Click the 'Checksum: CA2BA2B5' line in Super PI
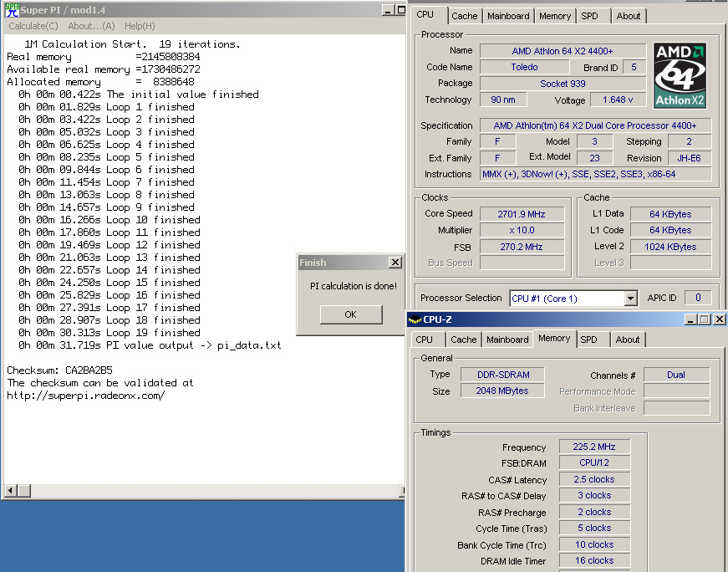 click(x=60, y=370)
